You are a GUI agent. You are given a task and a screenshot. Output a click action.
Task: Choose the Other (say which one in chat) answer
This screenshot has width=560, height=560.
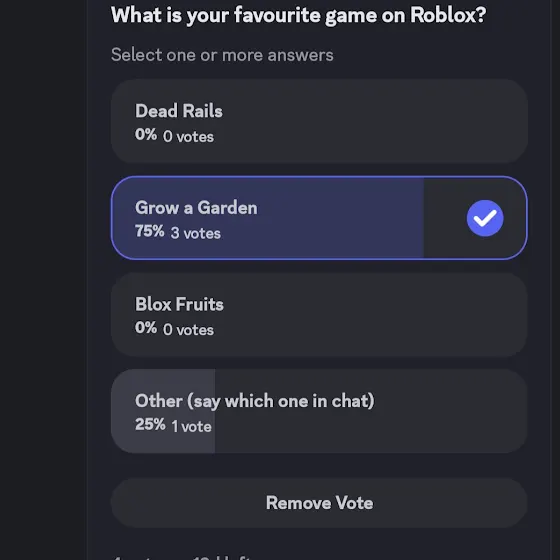pos(319,411)
